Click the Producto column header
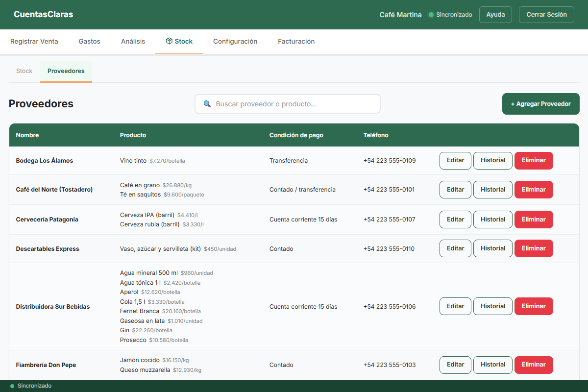 point(133,135)
